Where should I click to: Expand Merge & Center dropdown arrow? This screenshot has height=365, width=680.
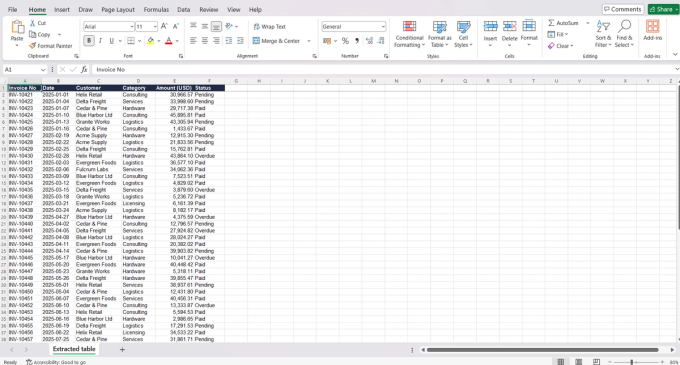(309, 41)
